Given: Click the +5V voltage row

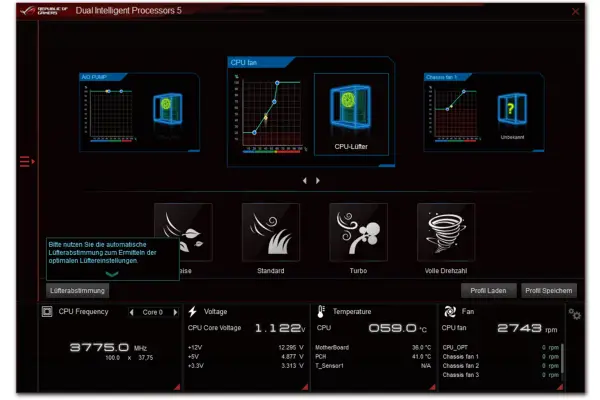Looking at the screenshot, I should tap(246, 357).
